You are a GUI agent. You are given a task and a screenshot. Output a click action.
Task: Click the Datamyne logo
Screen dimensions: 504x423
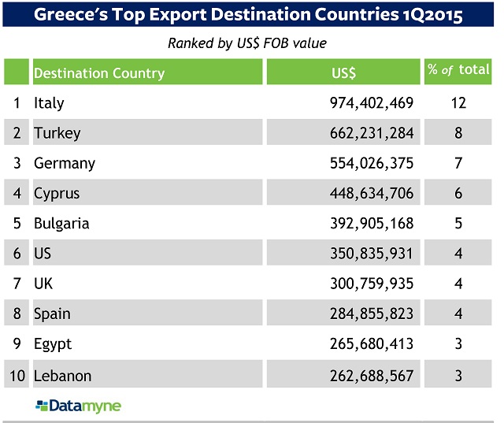pos(78,406)
